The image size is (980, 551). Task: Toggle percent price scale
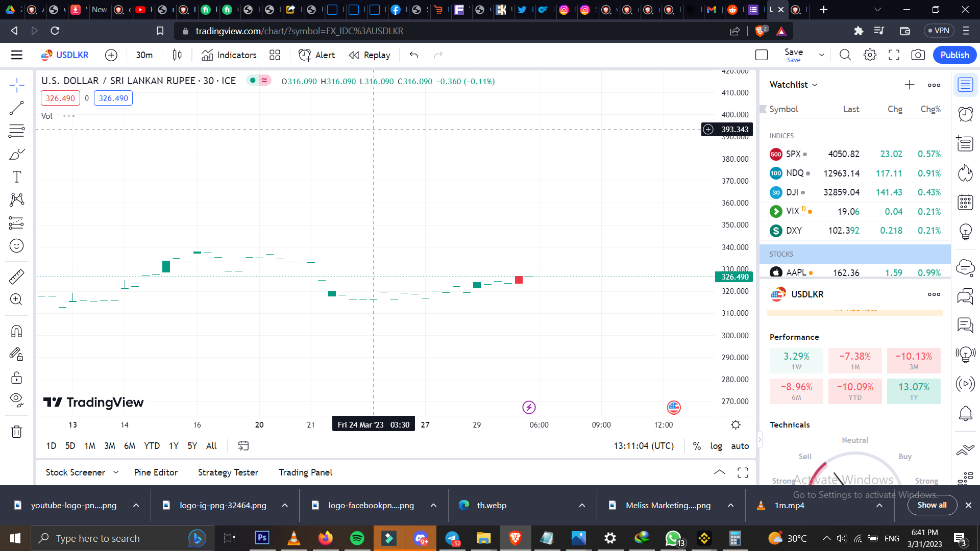(697, 446)
